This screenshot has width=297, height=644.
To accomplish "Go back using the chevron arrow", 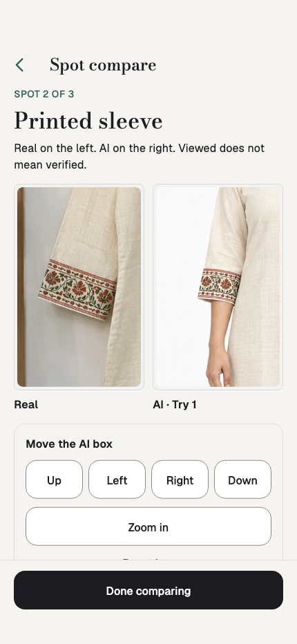I will [20, 65].
